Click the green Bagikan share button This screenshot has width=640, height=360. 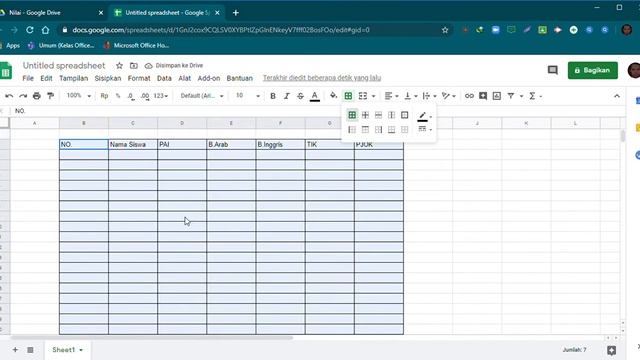pyautogui.click(x=592, y=70)
